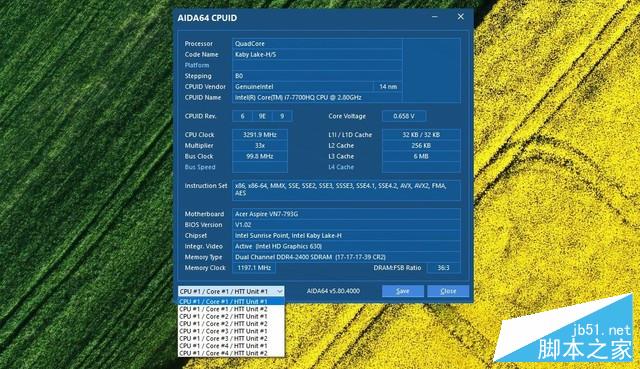640x369 pixels.
Task: Click the Close button
Action: click(448, 291)
